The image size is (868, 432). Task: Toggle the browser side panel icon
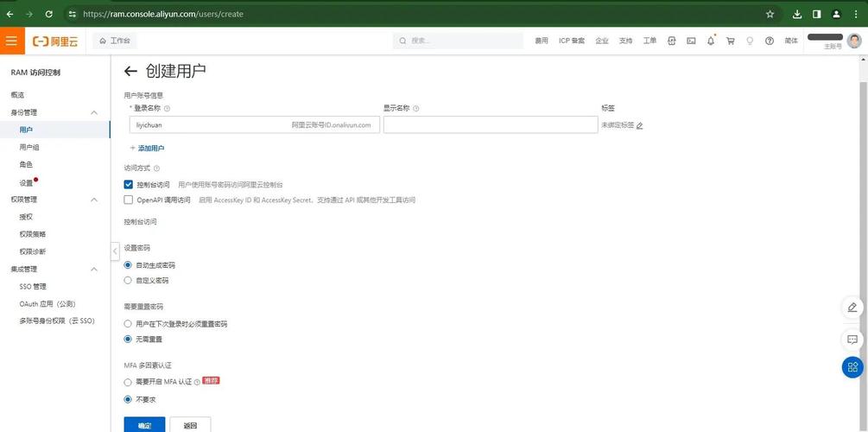(x=816, y=15)
